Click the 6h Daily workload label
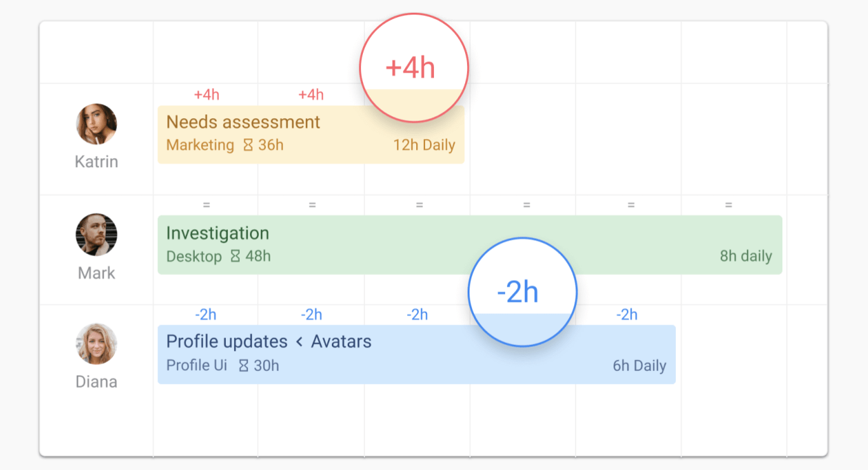The height and width of the screenshot is (470, 868). coord(639,366)
